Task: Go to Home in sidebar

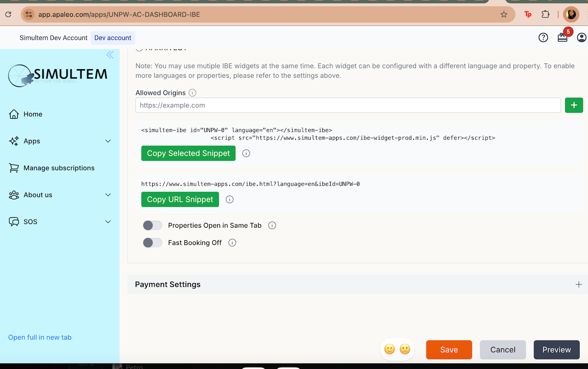Action: (33, 114)
